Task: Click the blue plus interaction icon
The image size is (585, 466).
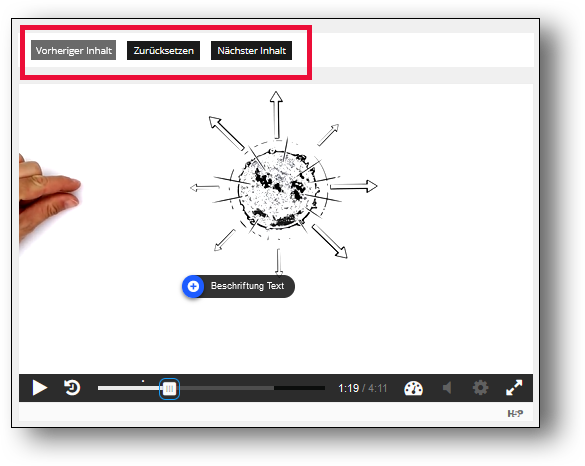Action: [x=193, y=287]
